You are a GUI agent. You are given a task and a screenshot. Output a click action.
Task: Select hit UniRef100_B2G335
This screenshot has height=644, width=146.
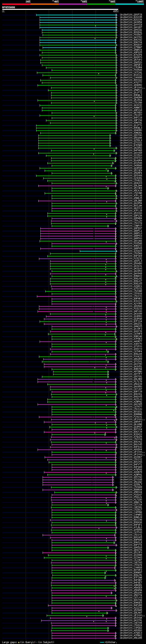tap(131, 17)
